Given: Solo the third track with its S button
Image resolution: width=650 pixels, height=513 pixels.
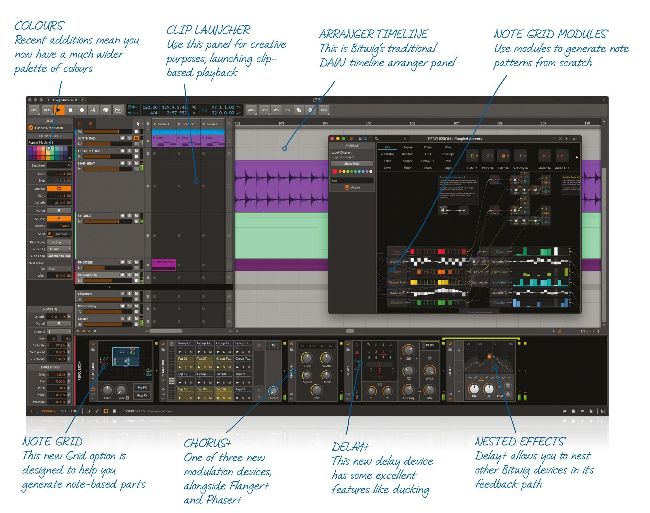Looking at the screenshot, I should click(x=129, y=151).
